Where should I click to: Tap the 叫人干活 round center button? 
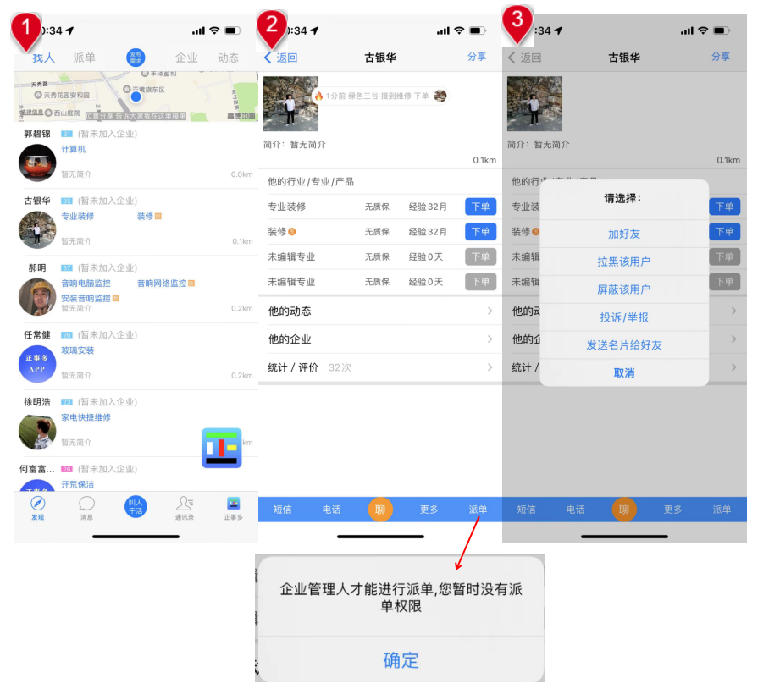point(136,506)
